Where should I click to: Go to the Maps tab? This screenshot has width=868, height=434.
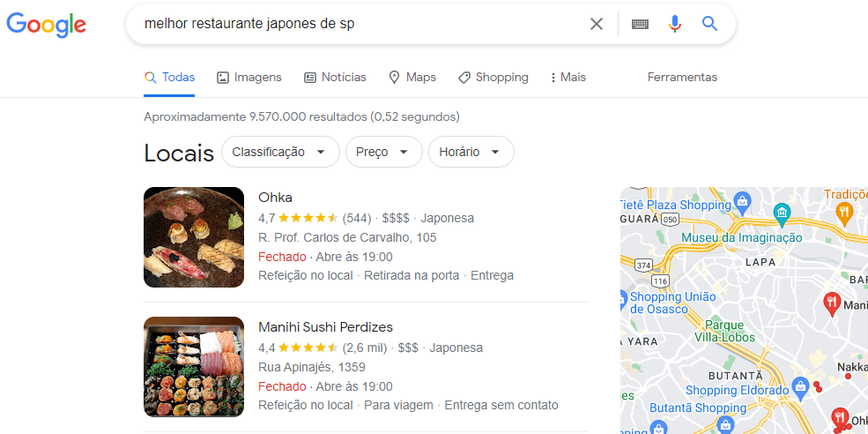pos(412,78)
